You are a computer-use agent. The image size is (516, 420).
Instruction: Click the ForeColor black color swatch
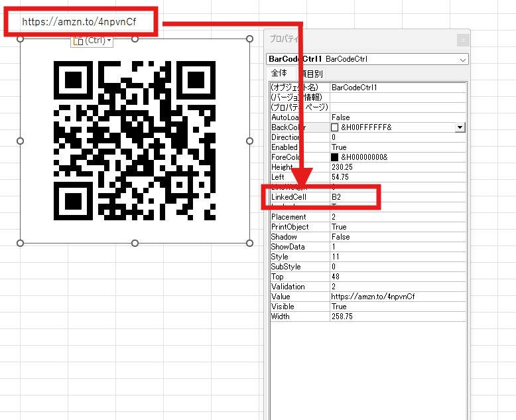coord(335,157)
